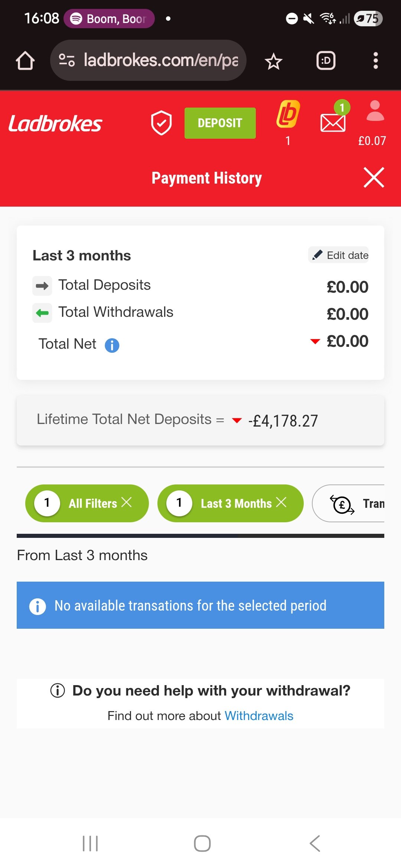Select the Transaction type filter chip

coord(348,503)
